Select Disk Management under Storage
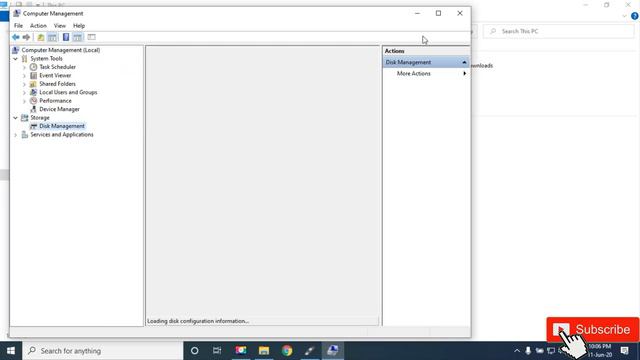Viewport: 640px width, 360px height. click(62, 126)
